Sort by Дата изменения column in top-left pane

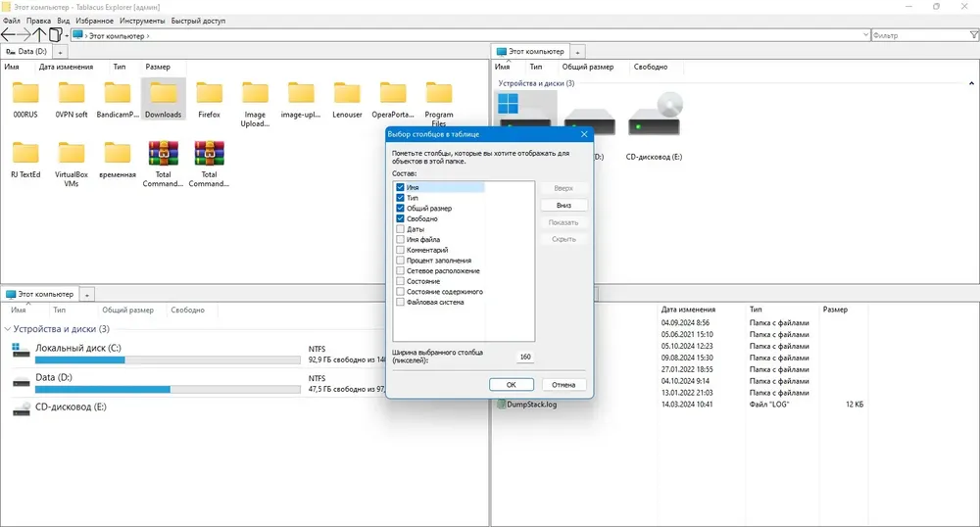[66, 67]
